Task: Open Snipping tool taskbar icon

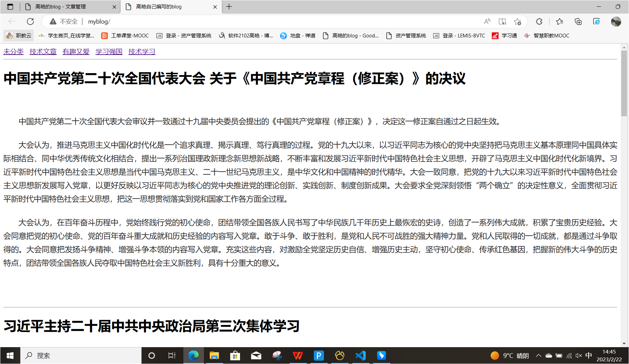Action: tap(277, 356)
